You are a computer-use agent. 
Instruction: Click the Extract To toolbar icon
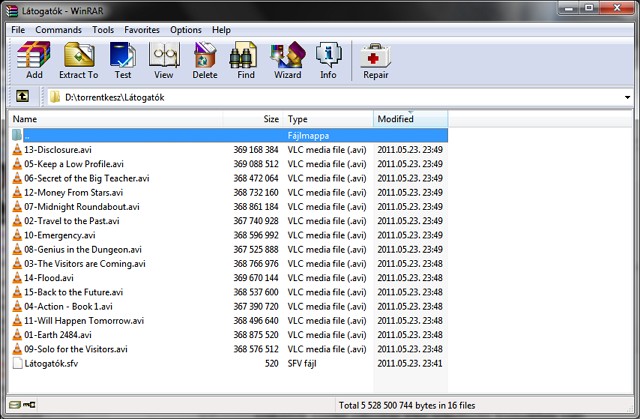point(79,60)
